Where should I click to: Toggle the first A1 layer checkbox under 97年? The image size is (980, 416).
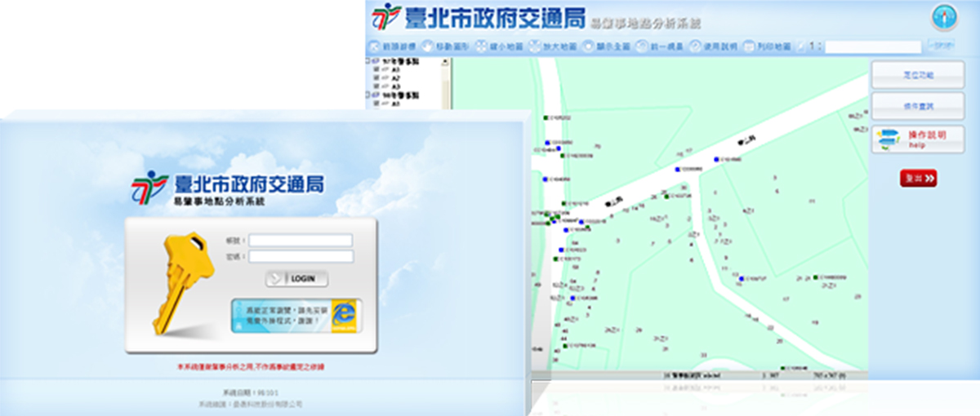pyautogui.click(x=376, y=70)
